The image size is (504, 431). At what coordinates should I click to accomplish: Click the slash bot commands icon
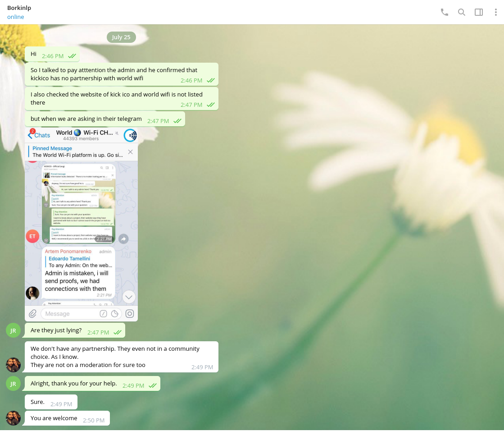(103, 314)
